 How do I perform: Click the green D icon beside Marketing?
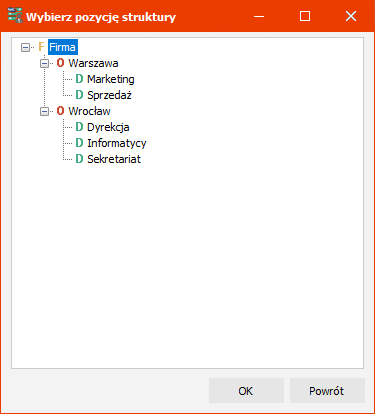point(79,79)
